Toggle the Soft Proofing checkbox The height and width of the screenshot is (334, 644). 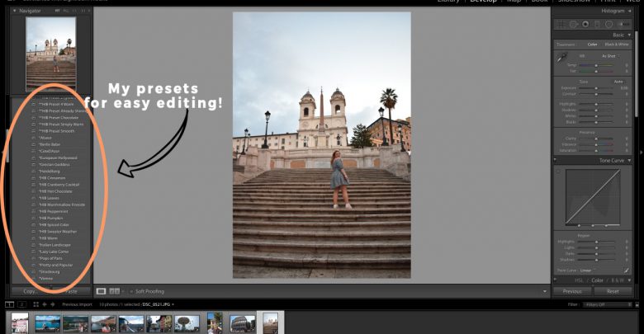(x=131, y=291)
